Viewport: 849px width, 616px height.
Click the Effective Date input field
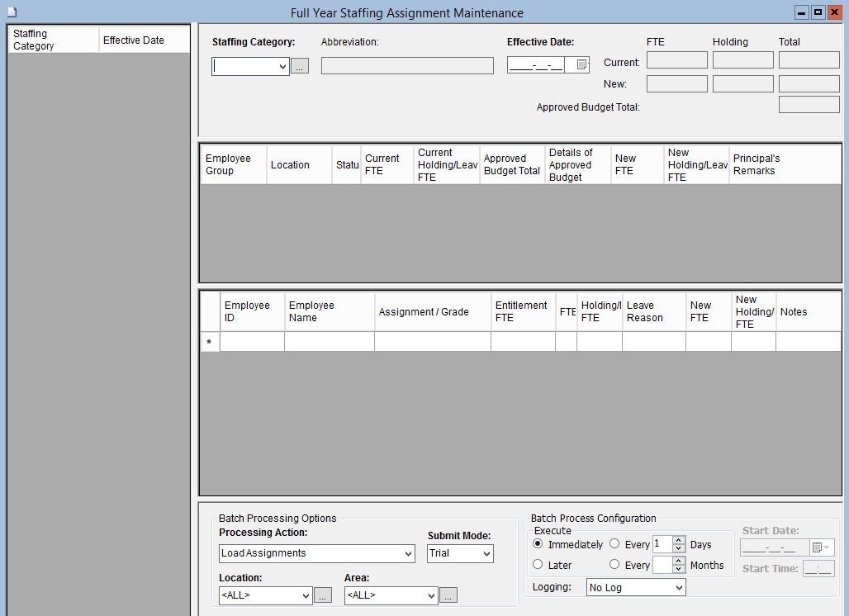pos(537,65)
